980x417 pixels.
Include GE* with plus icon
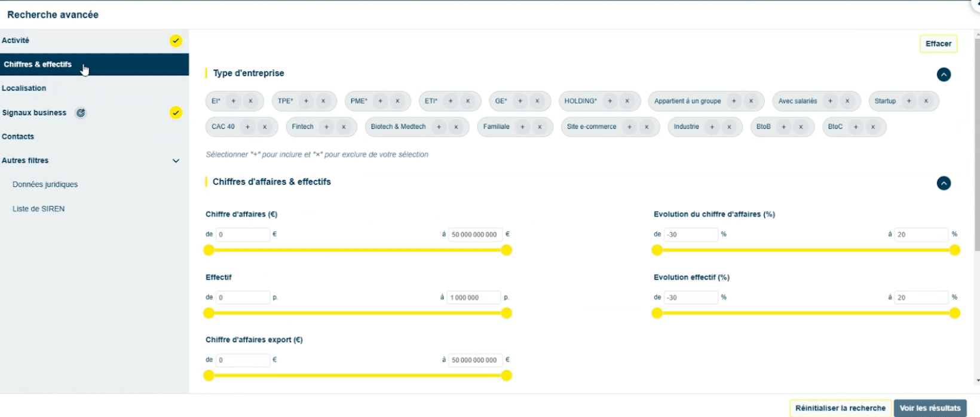pyautogui.click(x=520, y=101)
